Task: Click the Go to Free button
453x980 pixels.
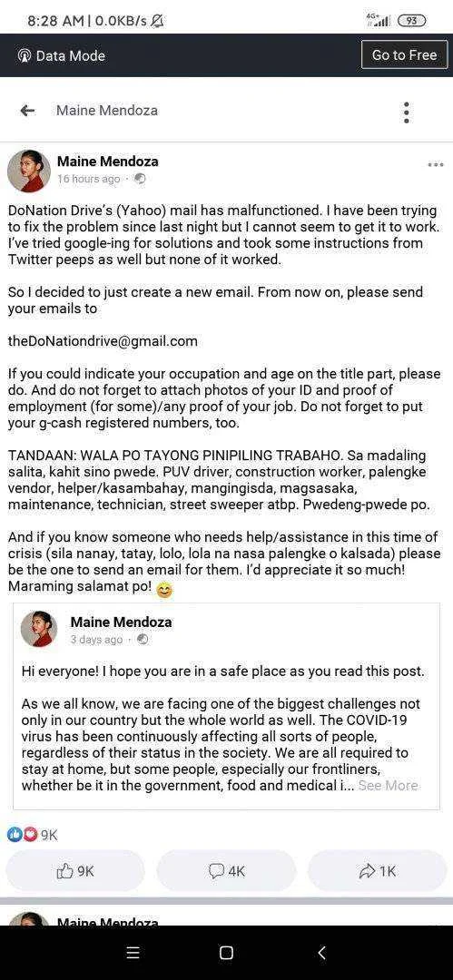Action: point(404,55)
